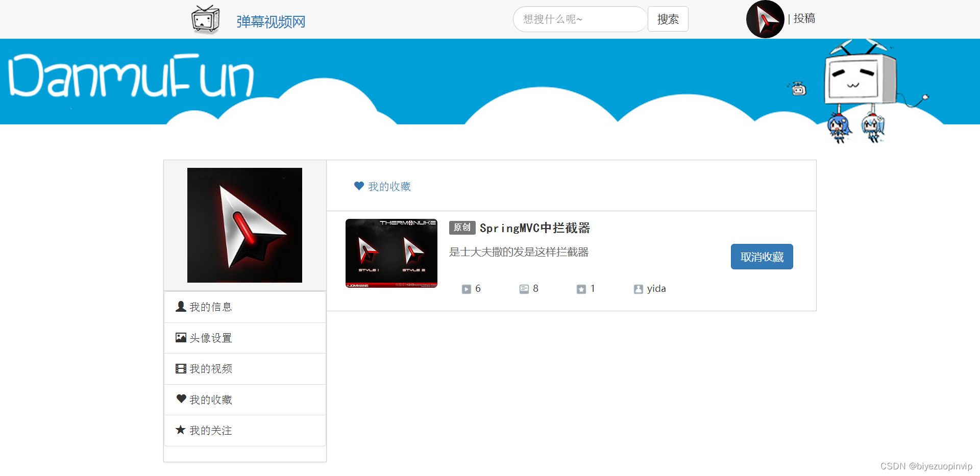Click the 原创 badge
Screen dimensions: 980x476
[462, 228]
